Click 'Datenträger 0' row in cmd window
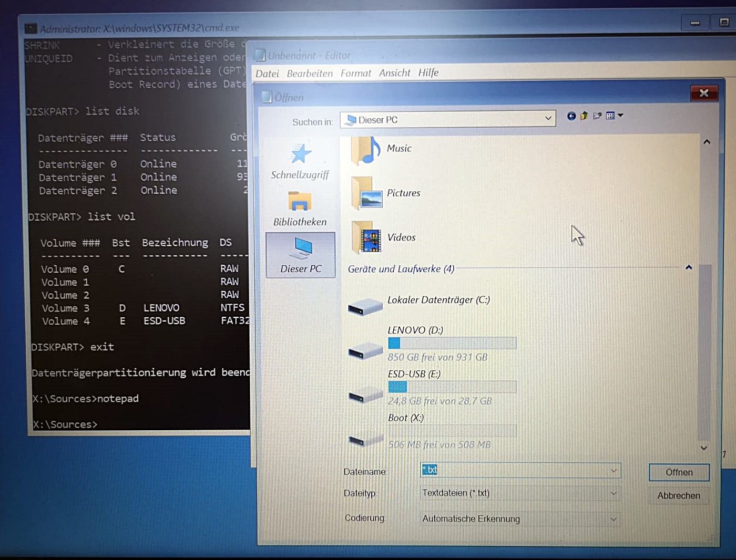The height and width of the screenshot is (560, 736). pyautogui.click(x=142, y=164)
